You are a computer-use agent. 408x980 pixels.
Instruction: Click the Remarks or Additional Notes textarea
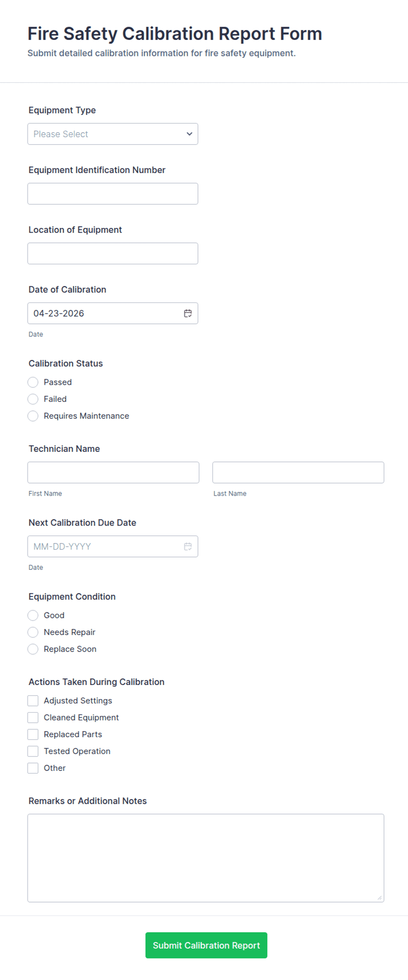click(205, 858)
